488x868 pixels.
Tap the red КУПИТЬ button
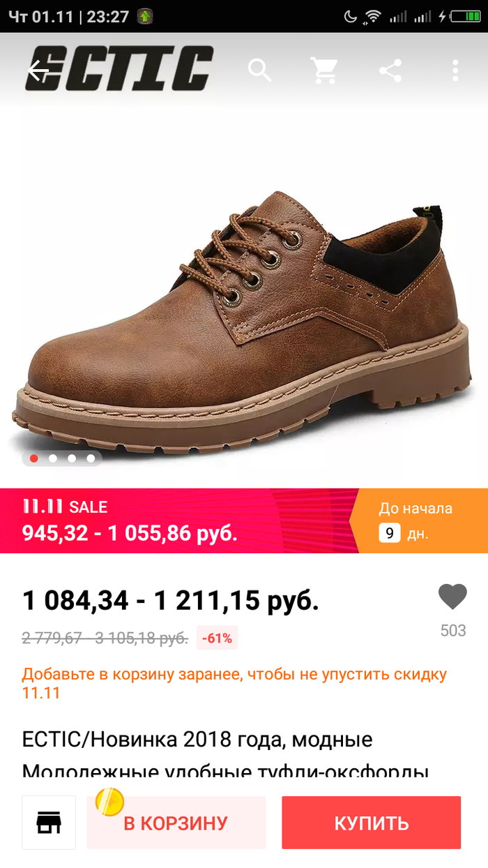click(372, 823)
